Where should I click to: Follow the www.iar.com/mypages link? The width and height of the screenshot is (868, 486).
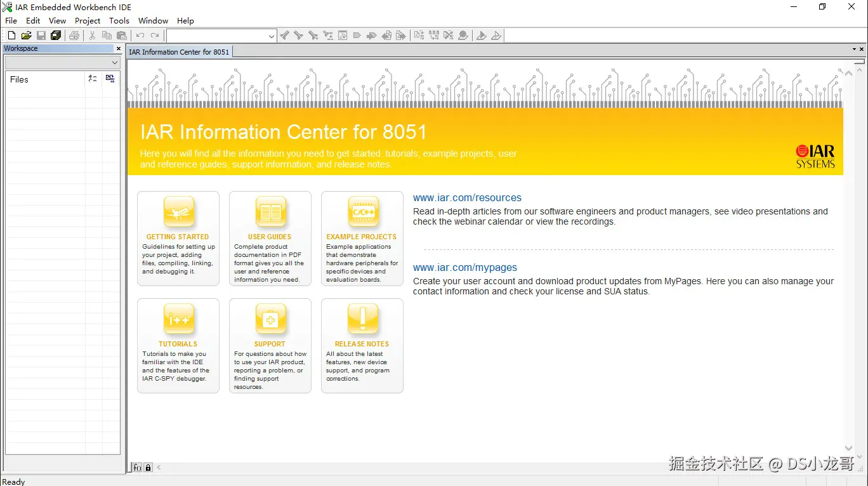[465, 268]
